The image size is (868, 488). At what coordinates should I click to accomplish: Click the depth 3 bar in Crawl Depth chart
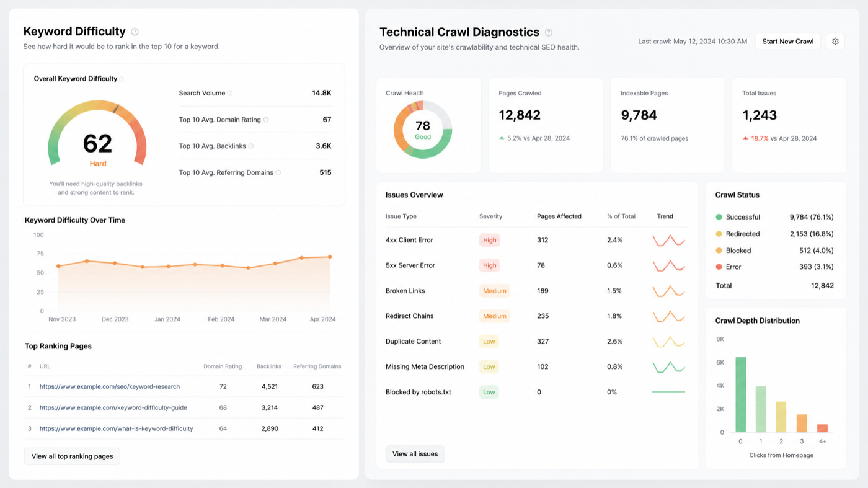pyautogui.click(x=802, y=424)
